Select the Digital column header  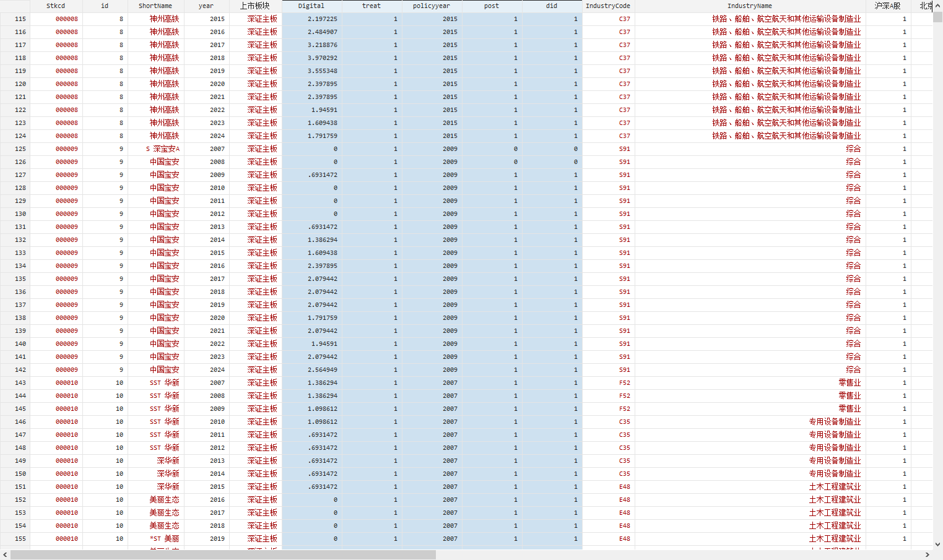[x=311, y=6]
